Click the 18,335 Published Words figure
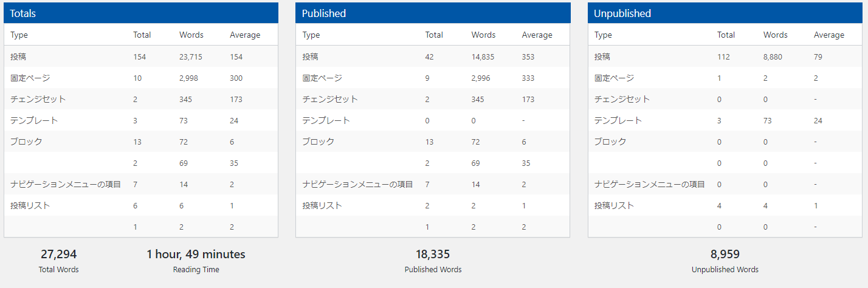This screenshot has height=288, width=868. coord(433,255)
